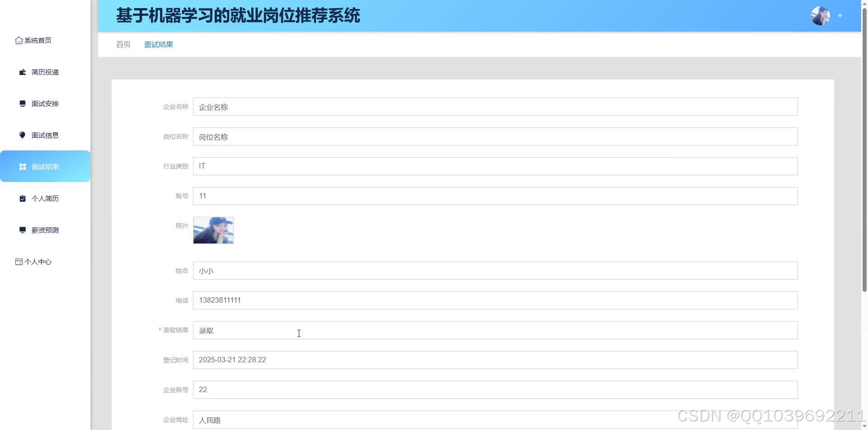
Task: Go to 首页 breadcrumb link
Action: 123,44
